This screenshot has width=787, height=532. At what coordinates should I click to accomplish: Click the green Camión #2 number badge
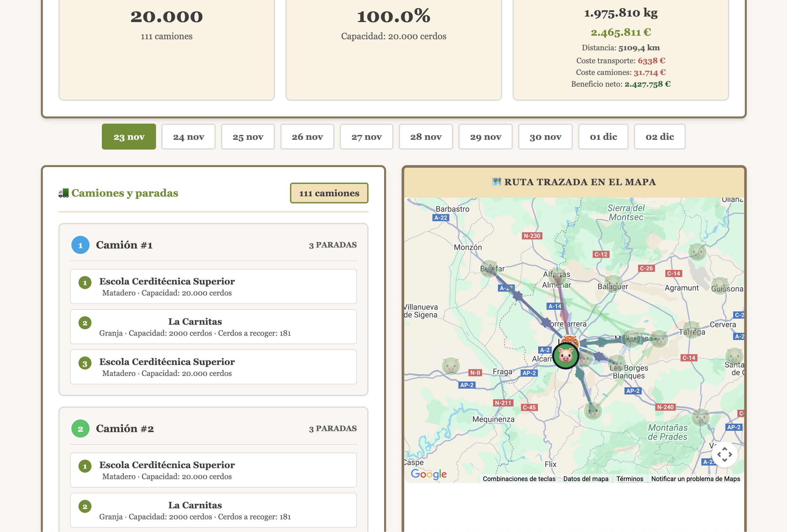80,429
